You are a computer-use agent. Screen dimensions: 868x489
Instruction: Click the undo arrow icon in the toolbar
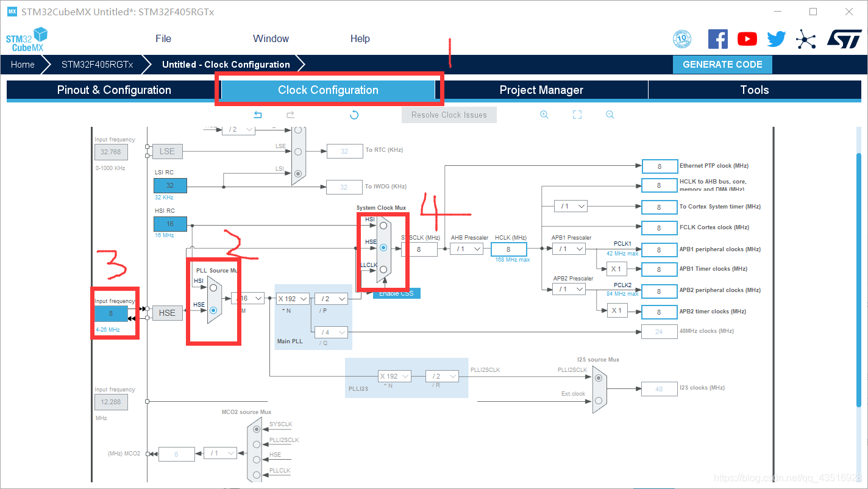click(258, 115)
